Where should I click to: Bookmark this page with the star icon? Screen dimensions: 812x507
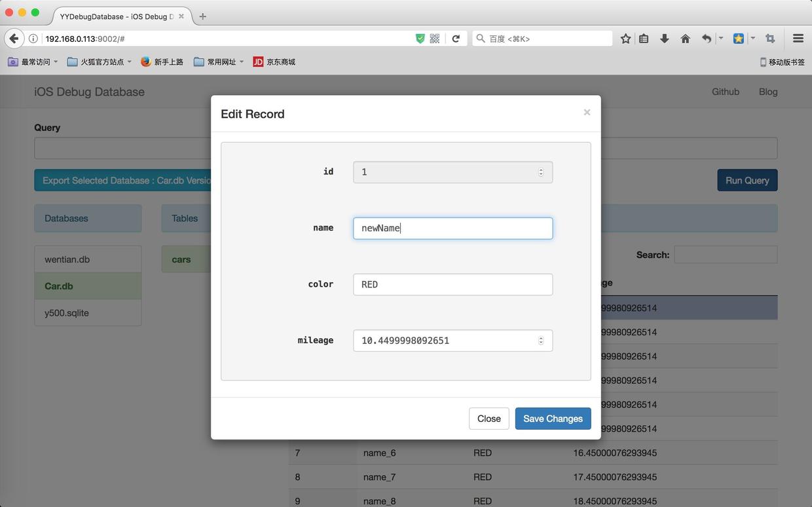coord(625,39)
